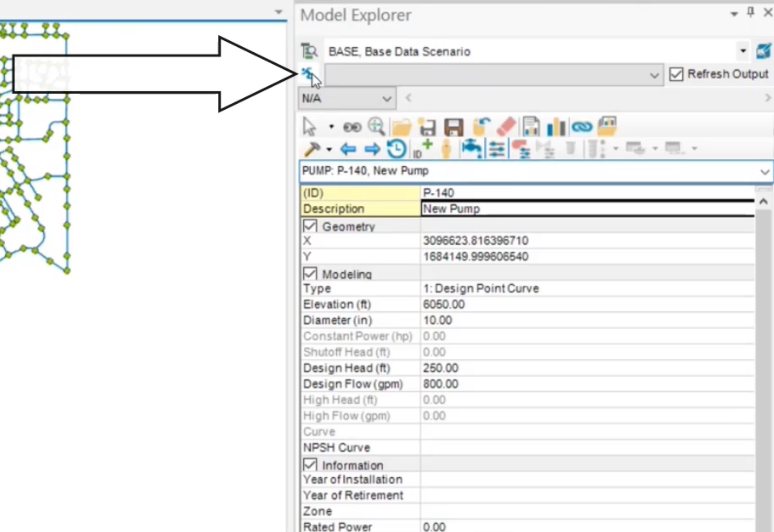This screenshot has width=774, height=532.
Task: Open the scenario explorer icon beside BASE scenario
Action: pos(309,51)
